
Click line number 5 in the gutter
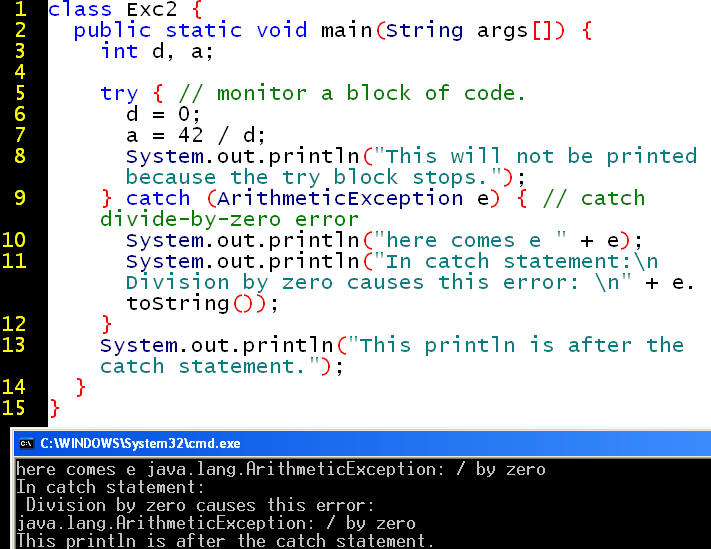tap(20, 92)
